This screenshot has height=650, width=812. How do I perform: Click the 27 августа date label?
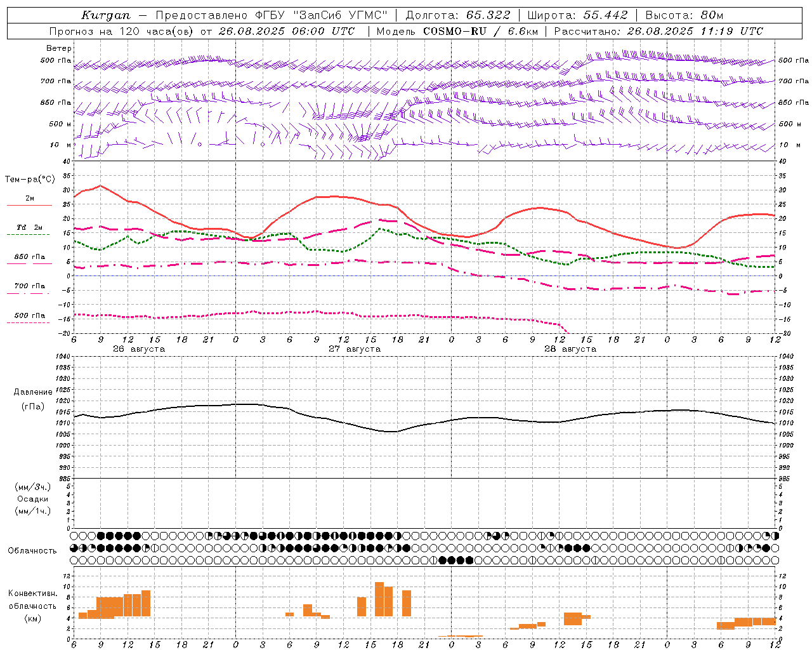(355, 349)
